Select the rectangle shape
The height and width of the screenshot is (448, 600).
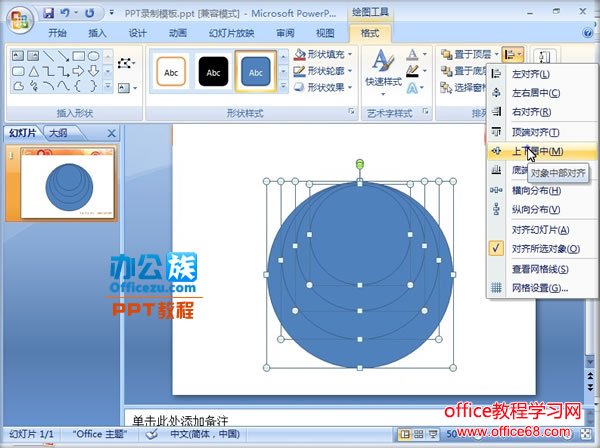(78, 56)
